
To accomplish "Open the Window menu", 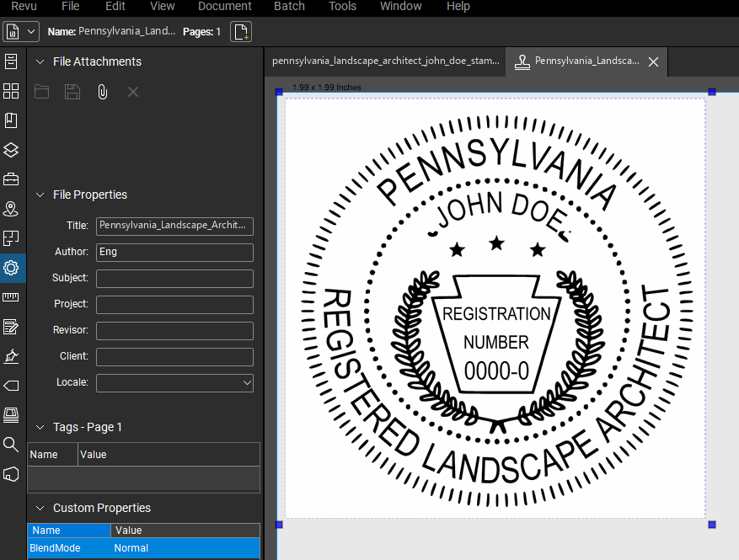I will (401, 6).
